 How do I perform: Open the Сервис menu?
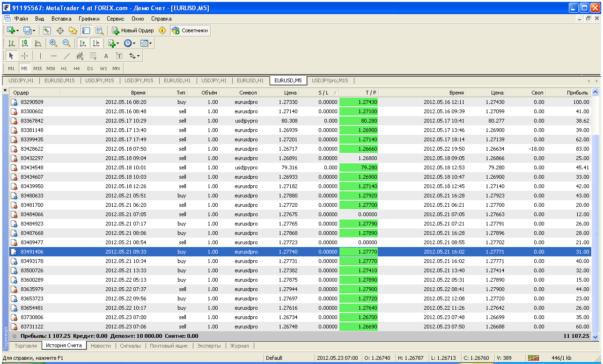(x=115, y=19)
